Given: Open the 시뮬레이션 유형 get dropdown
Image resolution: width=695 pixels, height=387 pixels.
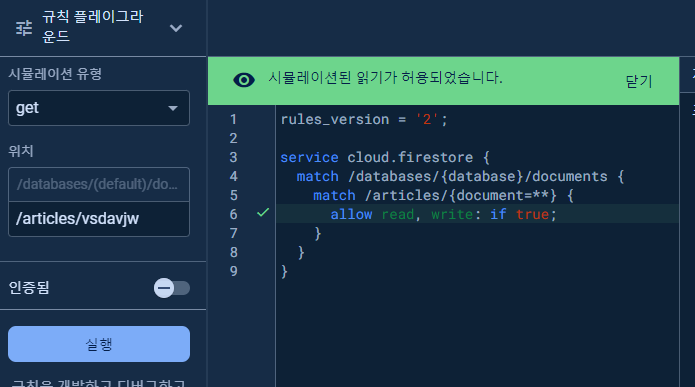Looking at the screenshot, I should [x=99, y=108].
